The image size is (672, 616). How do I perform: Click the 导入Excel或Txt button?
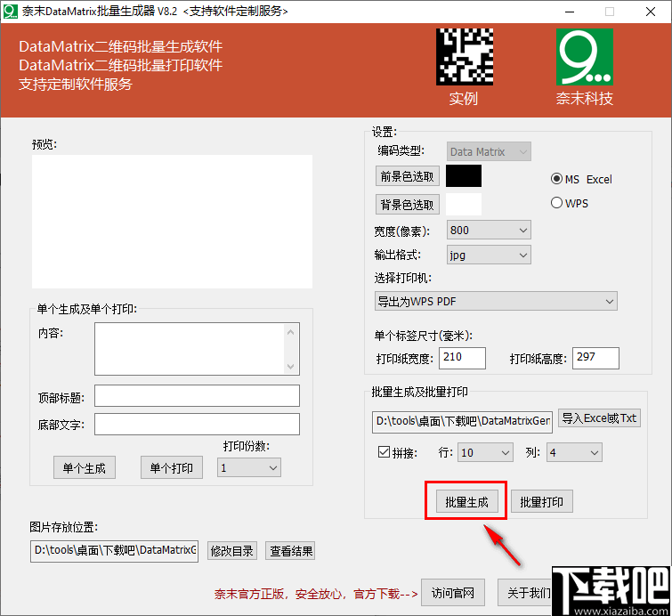pyautogui.click(x=599, y=418)
